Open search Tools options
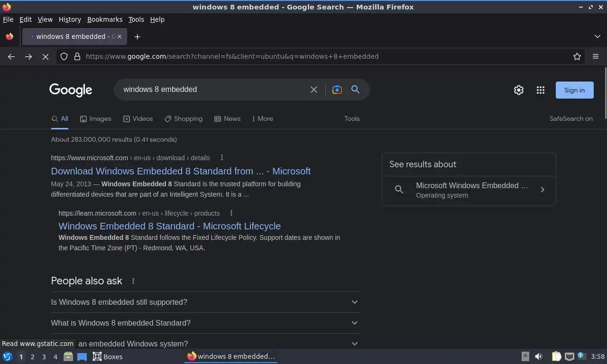The image size is (607, 364). point(352,119)
